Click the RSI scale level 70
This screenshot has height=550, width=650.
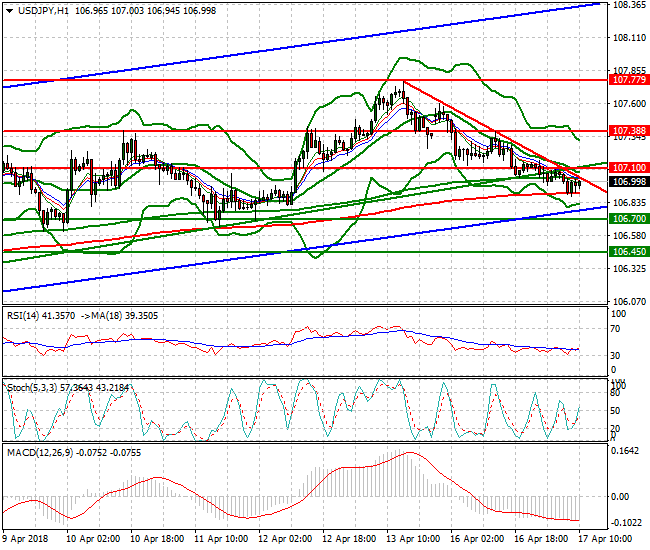tap(616, 329)
